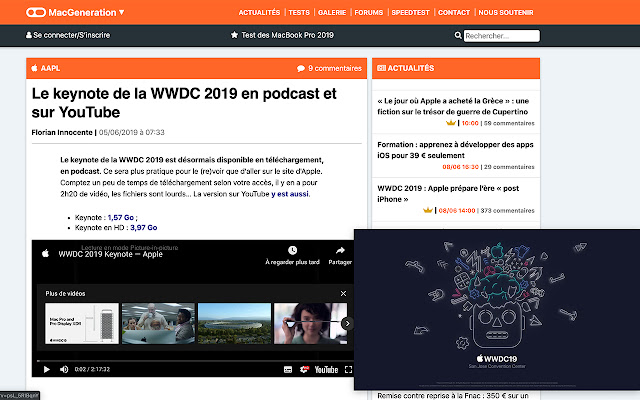Open the office scene video thumbnail
640x400 pixels.
(158, 323)
